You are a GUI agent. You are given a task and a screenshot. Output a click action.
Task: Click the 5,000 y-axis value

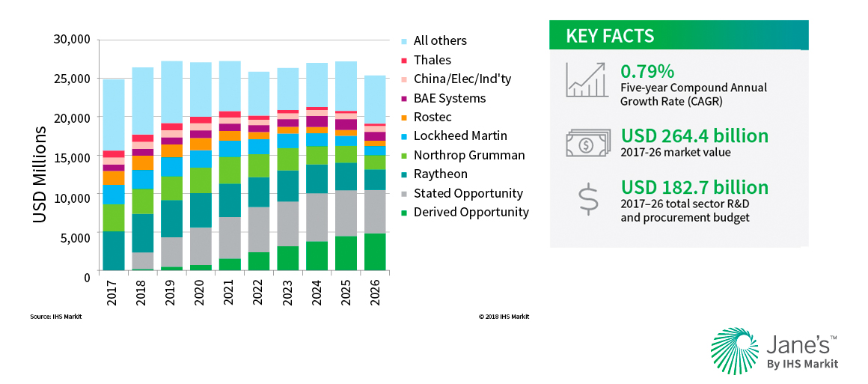(x=76, y=238)
